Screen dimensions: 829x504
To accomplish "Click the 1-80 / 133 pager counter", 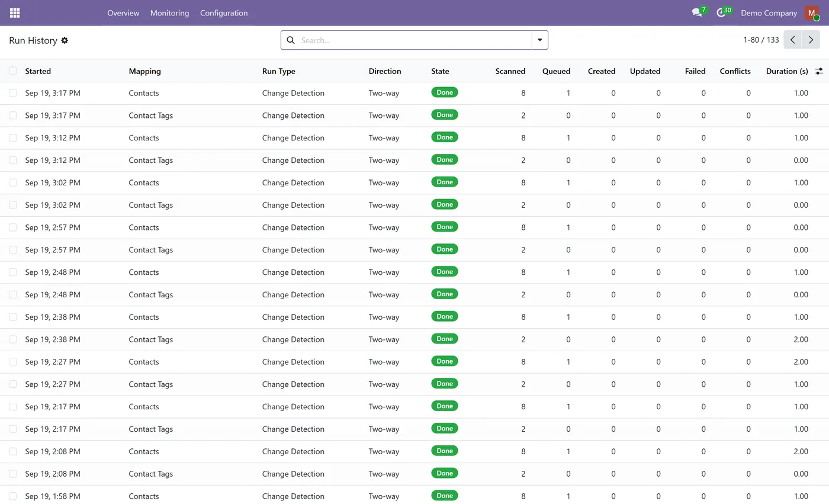I will tap(761, 40).
